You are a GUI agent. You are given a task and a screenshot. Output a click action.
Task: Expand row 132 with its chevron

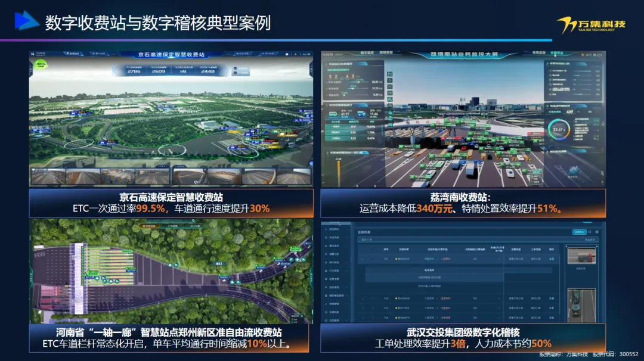[x=363, y=298]
